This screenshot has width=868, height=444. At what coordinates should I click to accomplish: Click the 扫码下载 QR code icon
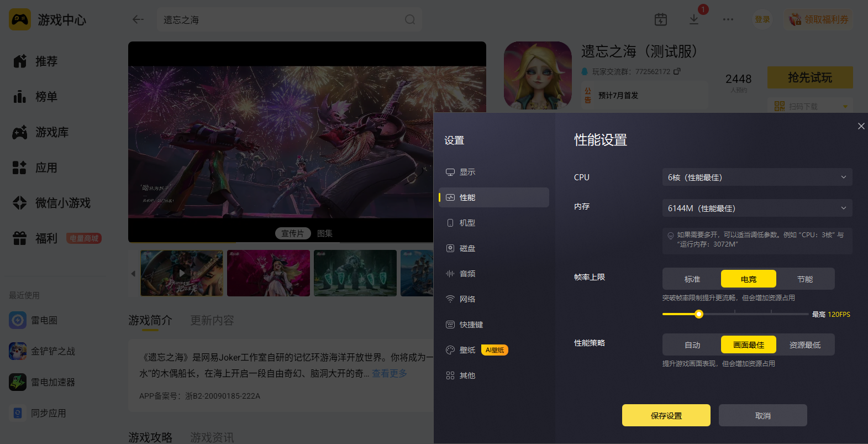pos(780,106)
